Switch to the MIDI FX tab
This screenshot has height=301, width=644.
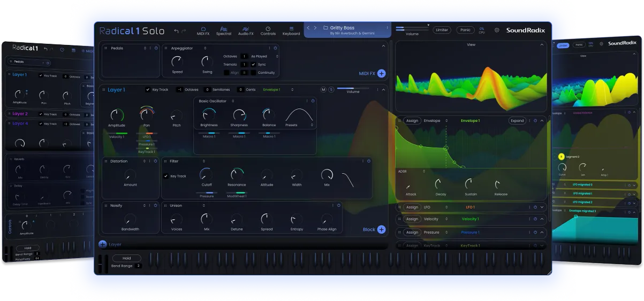203,31
